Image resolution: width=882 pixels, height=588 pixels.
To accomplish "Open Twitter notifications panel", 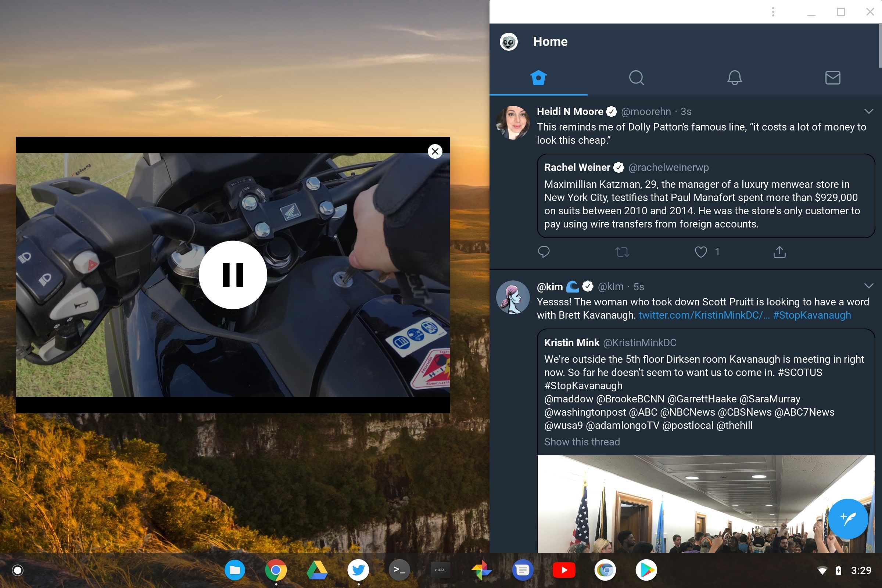I will click(734, 78).
